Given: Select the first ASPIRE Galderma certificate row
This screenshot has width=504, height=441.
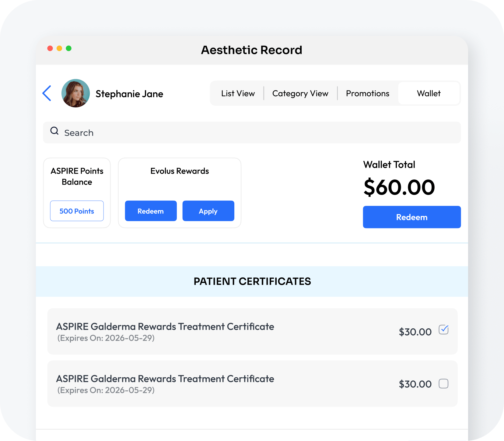Looking at the screenshot, I should click(213, 331).
